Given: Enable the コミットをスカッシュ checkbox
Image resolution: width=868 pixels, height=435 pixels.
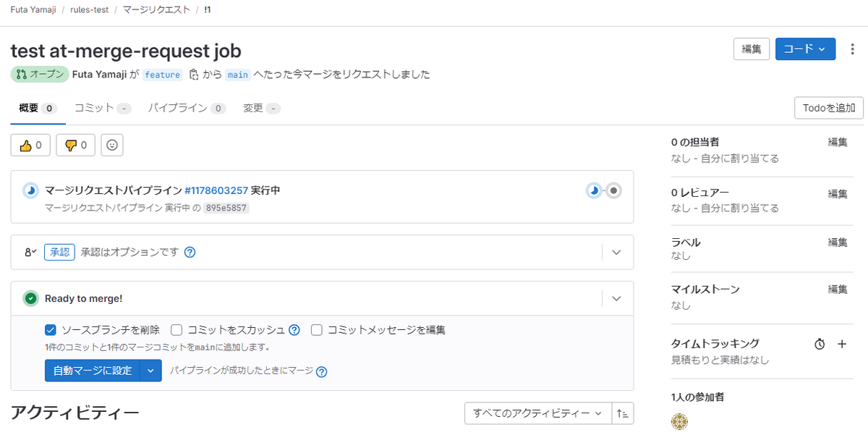Looking at the screenshot, I should click(x=176, y=330).
